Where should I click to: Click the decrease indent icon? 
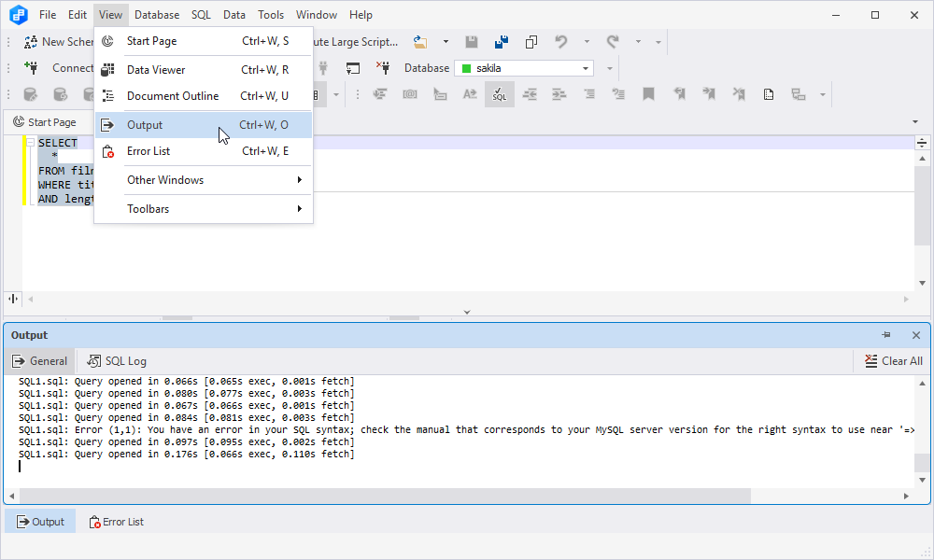point(530,94)
